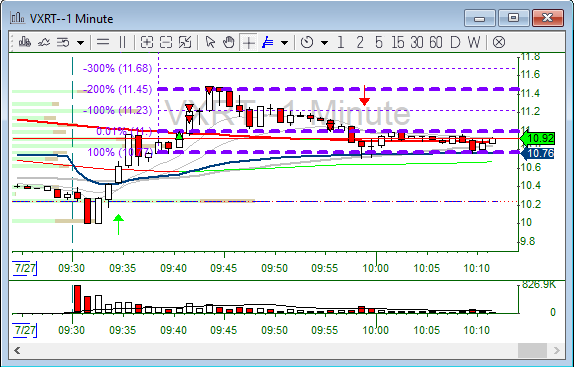Click the 7/27 date label on price axis
The image size is (574, 367).
pos(25,268)
